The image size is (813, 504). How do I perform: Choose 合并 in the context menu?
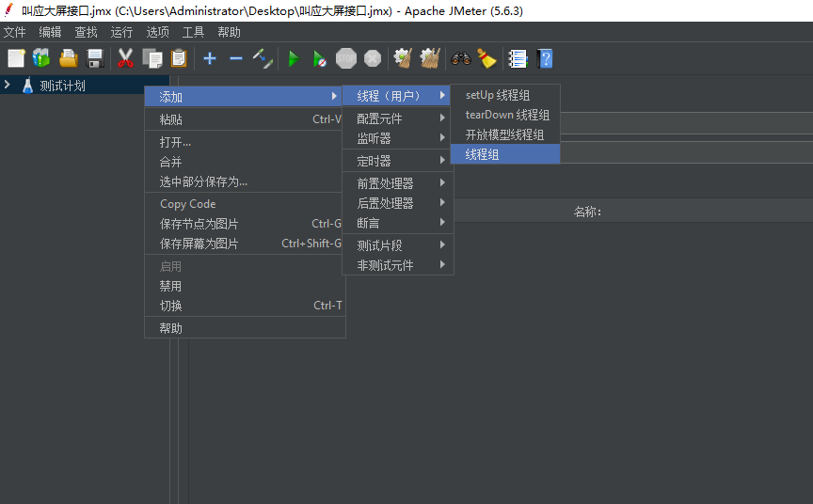coord(244,162)
